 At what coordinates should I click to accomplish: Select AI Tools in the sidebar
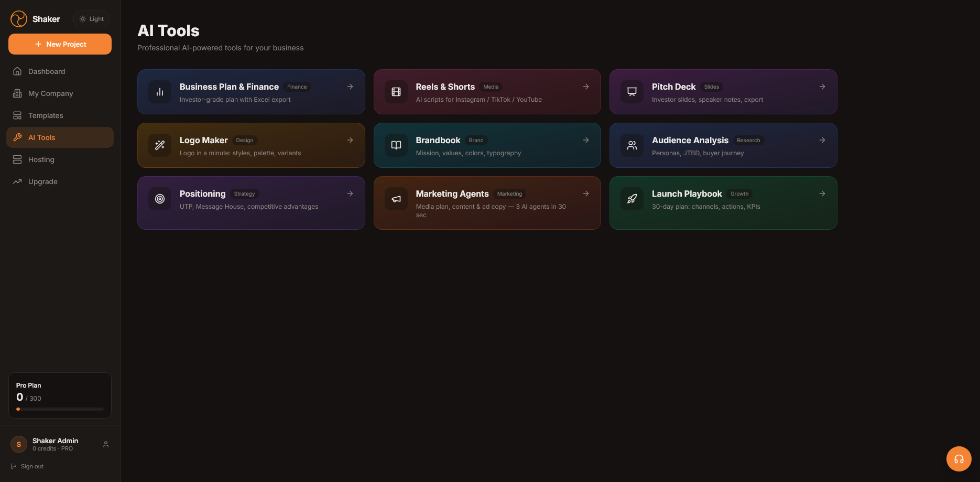click(x=60, y=137)
